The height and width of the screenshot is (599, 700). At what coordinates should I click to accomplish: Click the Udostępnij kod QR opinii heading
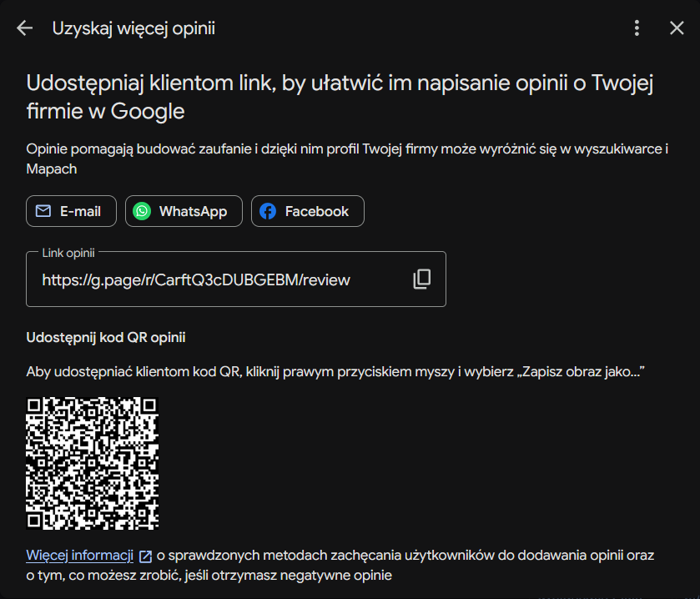(106, 337)
